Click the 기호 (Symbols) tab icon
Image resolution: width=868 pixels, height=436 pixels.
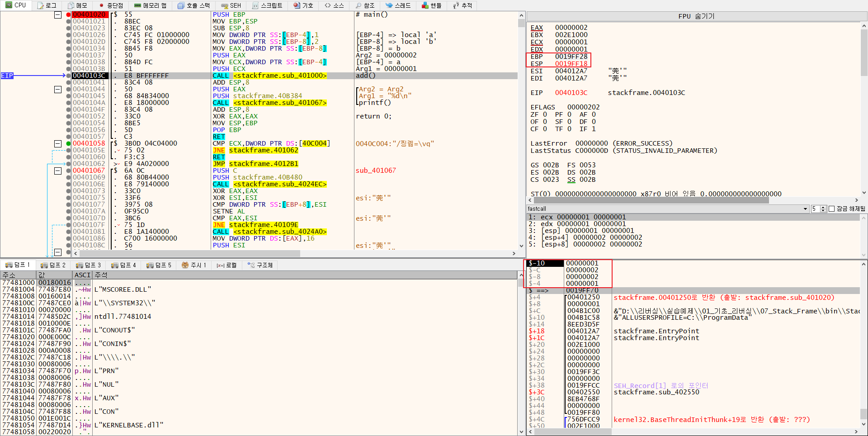coord(297,5)
